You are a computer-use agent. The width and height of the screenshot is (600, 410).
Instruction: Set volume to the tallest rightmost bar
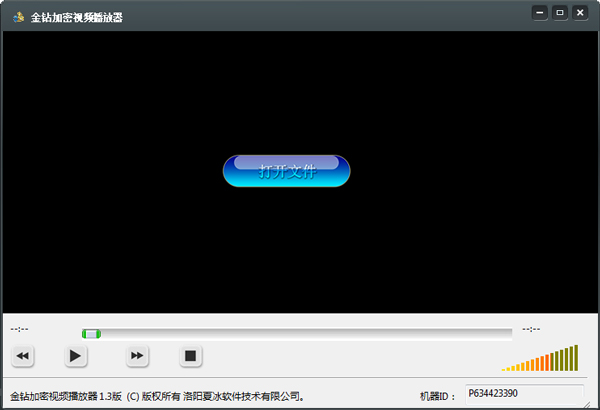pyautogui.click(x=576, y=358)
